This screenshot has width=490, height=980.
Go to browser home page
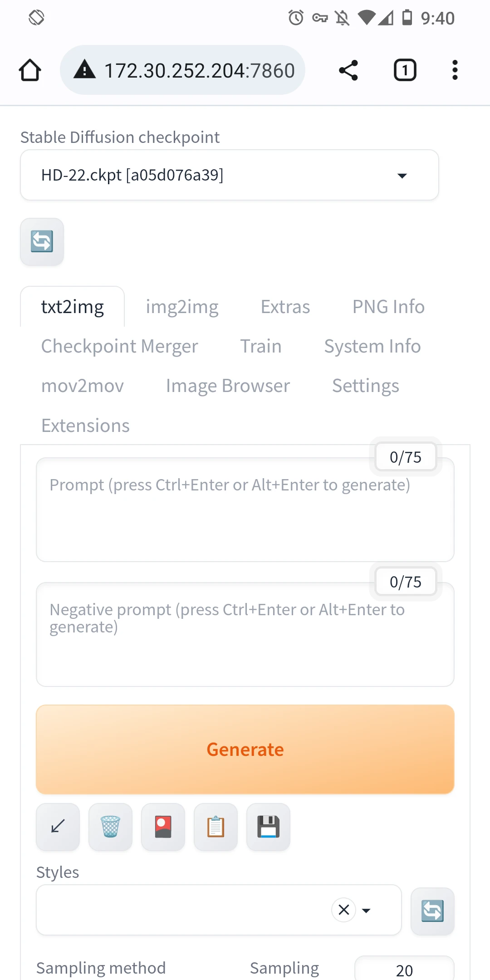(x=30, y=70)
